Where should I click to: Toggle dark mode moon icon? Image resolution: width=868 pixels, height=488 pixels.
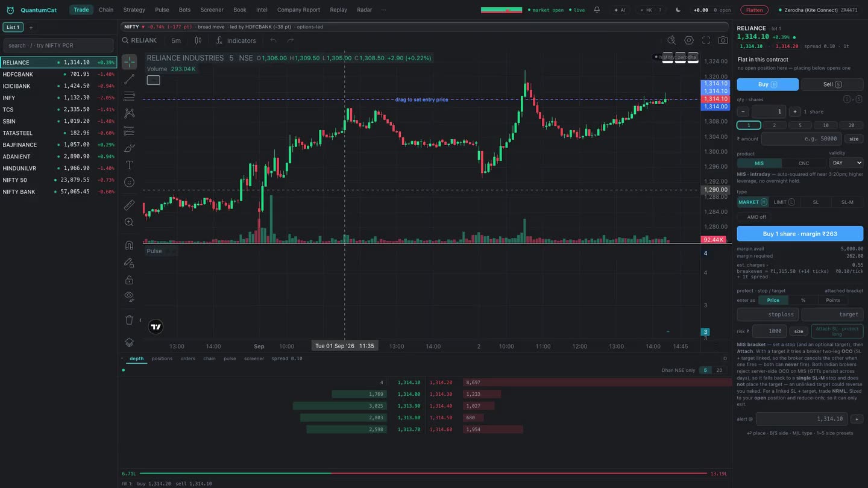click(678, 10)
